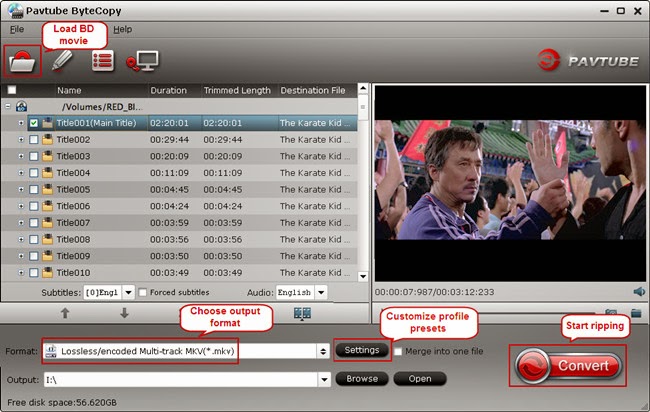Click the Title008 clip folder icon

(x=47, y=239)
